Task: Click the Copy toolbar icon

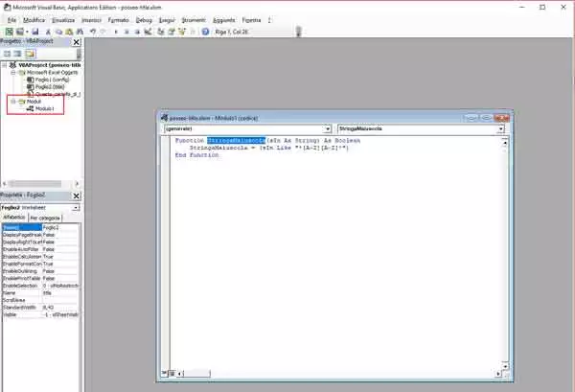Action: click(x=58, y=32)
